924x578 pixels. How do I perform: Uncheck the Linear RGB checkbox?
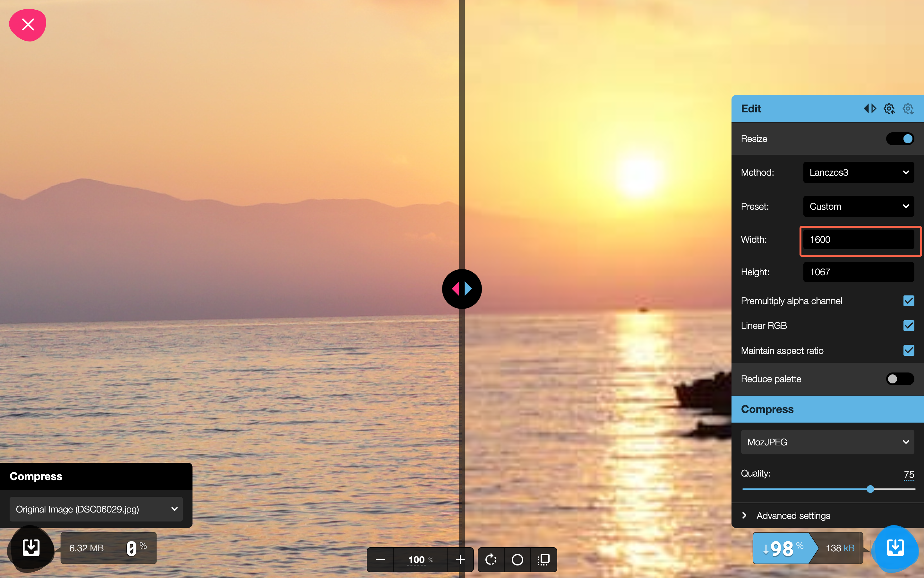pyautogui.click(x=909, y=326)
